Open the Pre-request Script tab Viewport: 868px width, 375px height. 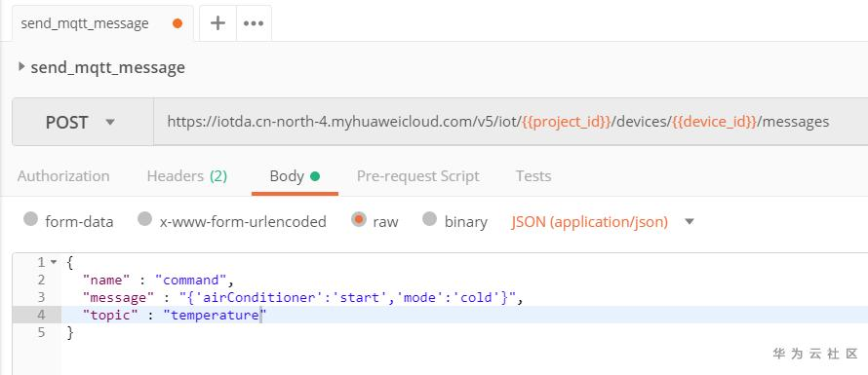coord(418,176)
